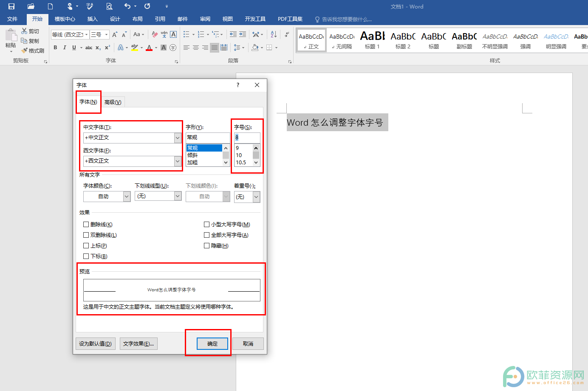This screenshot has width=588, height=391.
Task: Click the Sort (A-Z) icon
Action: (274, 34)
